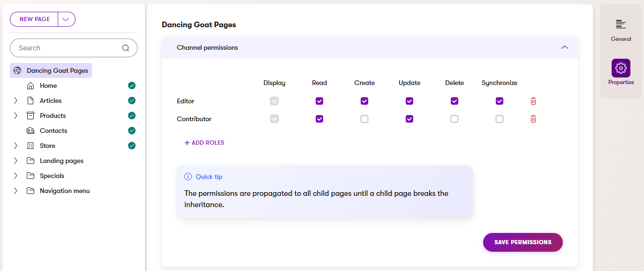This screenshot has width=644, height=271.
Task: Delete the Editor role with trash icon
Action: pyautogui.click(x=533, y=101)
